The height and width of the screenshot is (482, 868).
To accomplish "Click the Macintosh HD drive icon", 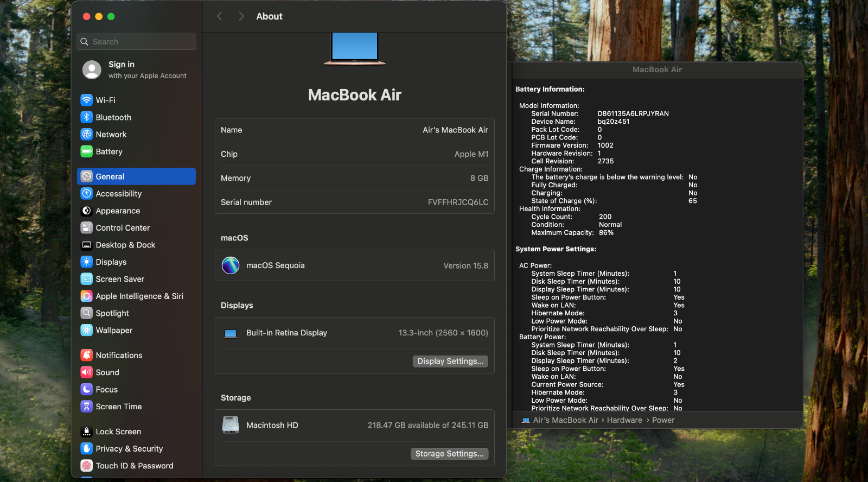I will [x=231, y=425].
